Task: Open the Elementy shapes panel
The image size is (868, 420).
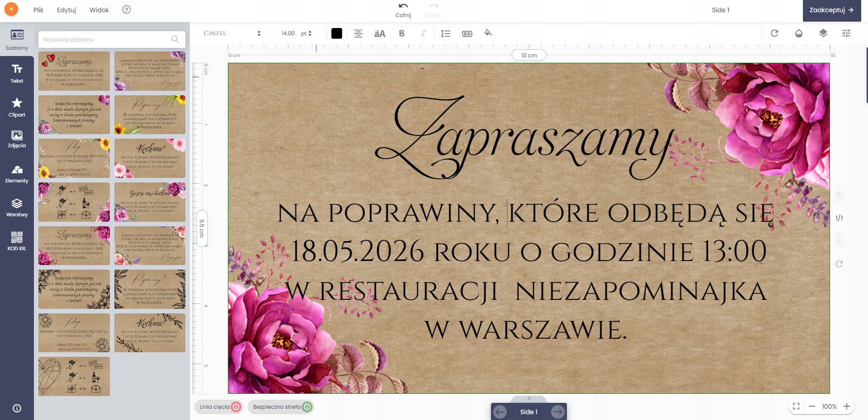Action: coord(17,174)
